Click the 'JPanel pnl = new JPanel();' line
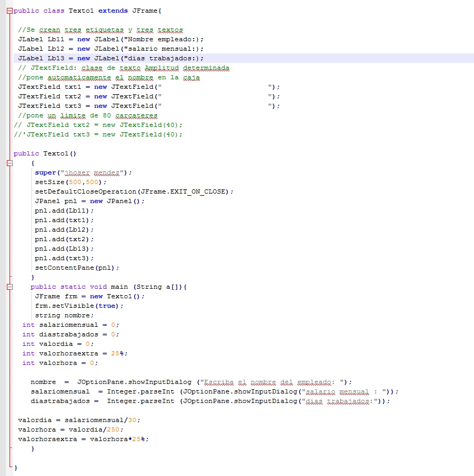474x476 pixels. coord(89,202)
